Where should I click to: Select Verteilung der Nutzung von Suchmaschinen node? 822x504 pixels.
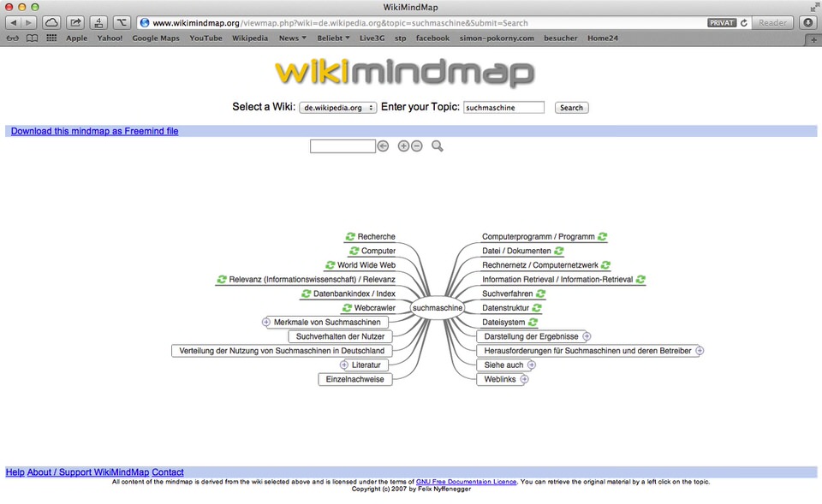(282, 351)
